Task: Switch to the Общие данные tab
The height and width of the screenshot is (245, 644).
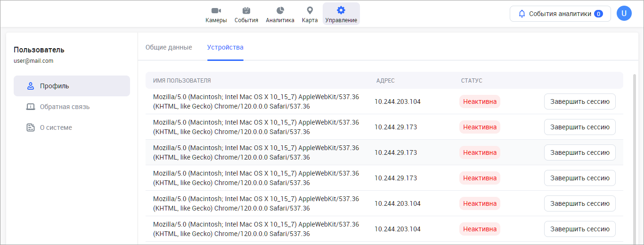Action: 169,47
